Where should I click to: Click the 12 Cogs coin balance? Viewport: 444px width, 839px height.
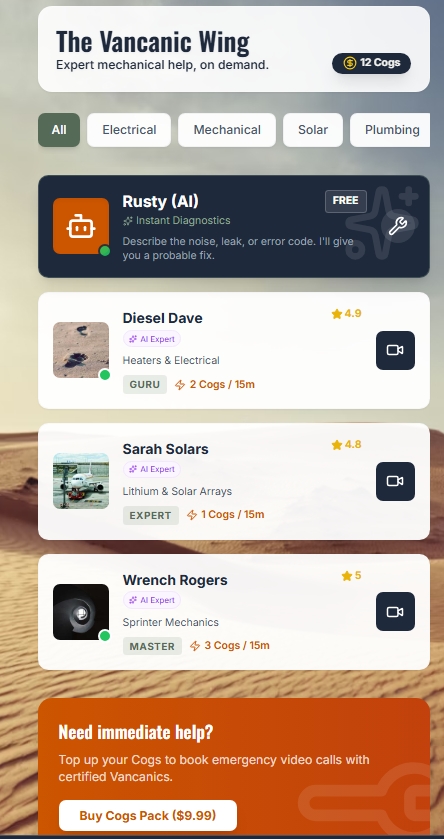371,63
